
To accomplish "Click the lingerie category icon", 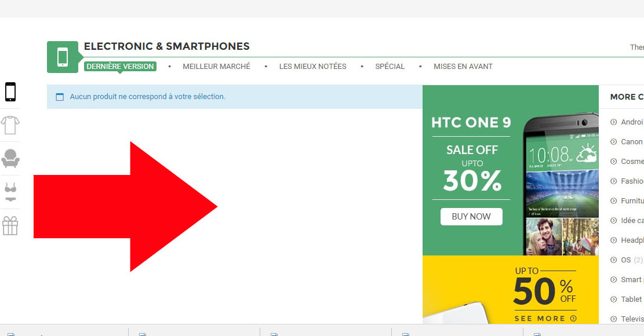I will pos(10,192).
